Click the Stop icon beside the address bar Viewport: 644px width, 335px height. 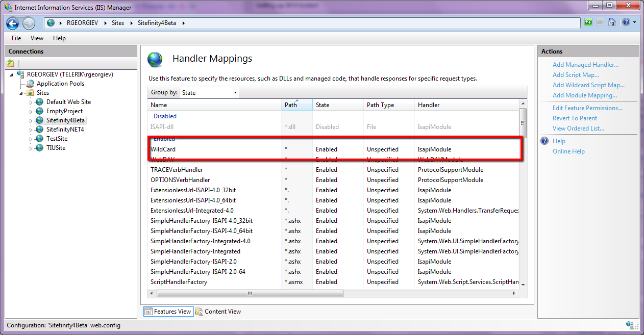pyautogui.click(x=600, y=22)
